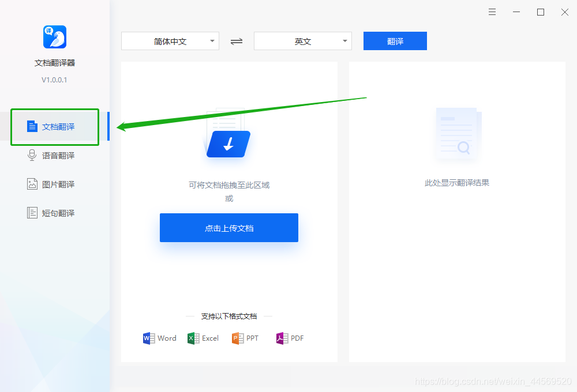Image resolution: width=577 pixels, height=392 pixels.
Task: Click the Word format icon
Action: pyautogui.click(x=148, y=338)
